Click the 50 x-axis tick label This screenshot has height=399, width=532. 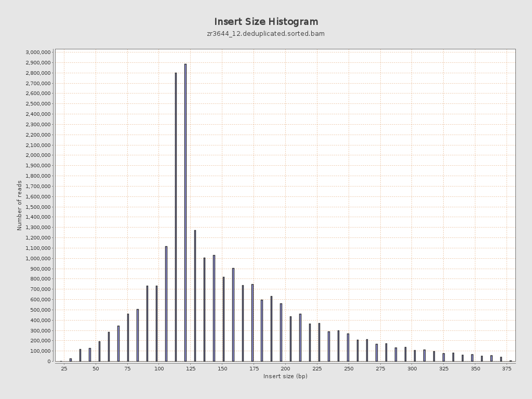(x=96, y=369)
